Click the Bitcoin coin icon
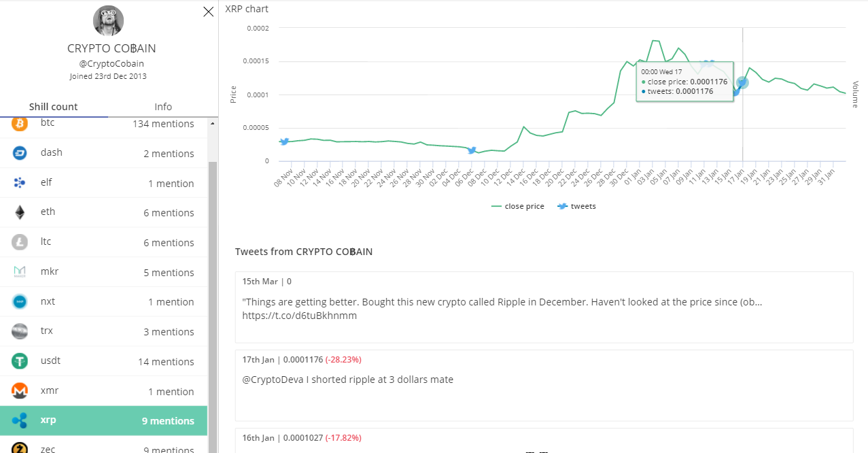 coord(20,124)
